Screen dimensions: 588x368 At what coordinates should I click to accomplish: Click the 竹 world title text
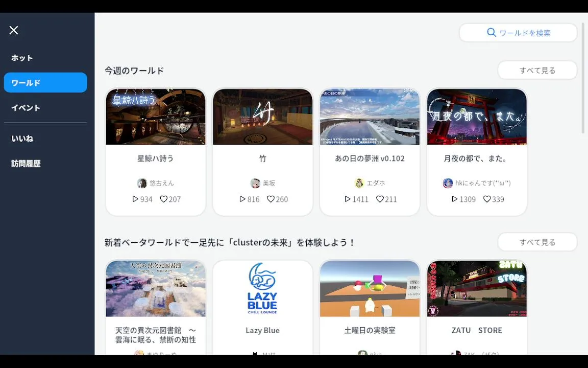pyautogui.click(x=262, y=158)
